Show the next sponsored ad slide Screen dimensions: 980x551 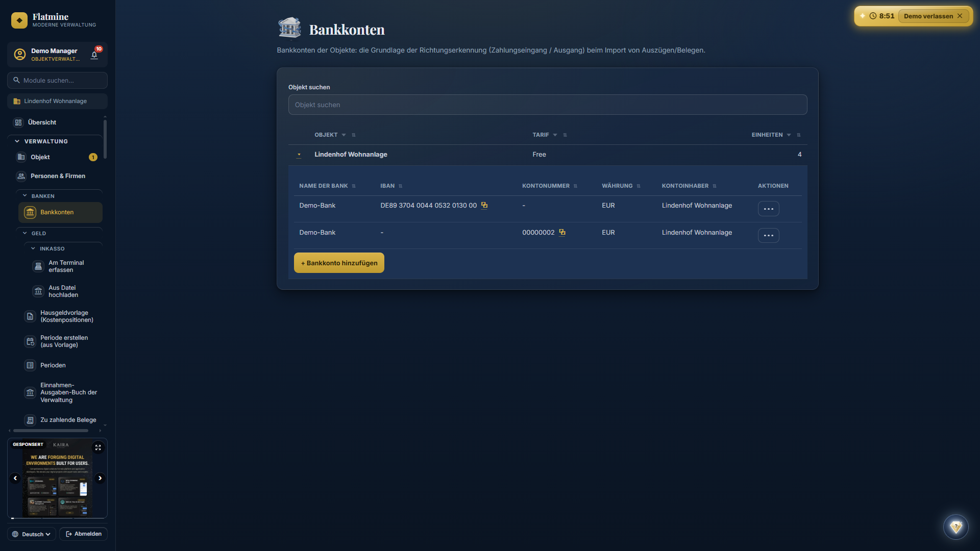click(x=100, y=478)
